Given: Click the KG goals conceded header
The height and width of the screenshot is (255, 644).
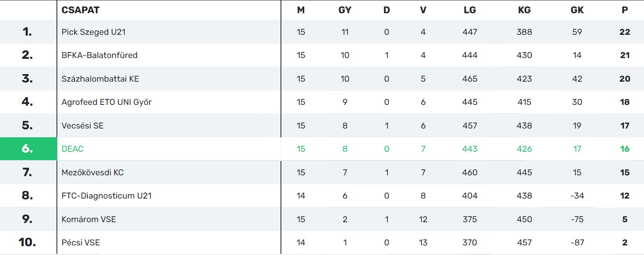Looking at the screenshot, I should (x=524, y=10).
